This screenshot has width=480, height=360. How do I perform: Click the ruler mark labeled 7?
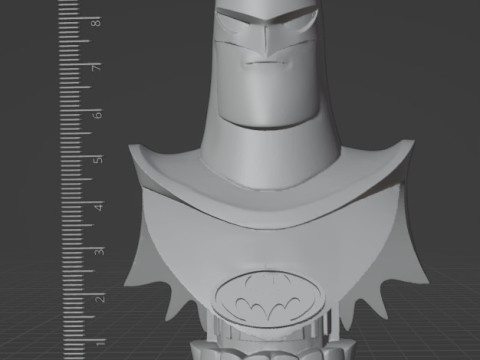(97, 67)
